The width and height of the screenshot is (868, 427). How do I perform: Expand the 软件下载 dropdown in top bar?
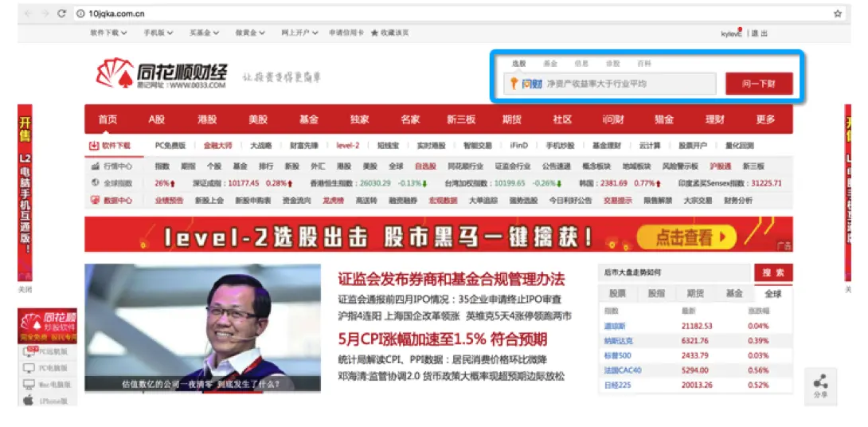pyautogui.click(x=108, y=33)
